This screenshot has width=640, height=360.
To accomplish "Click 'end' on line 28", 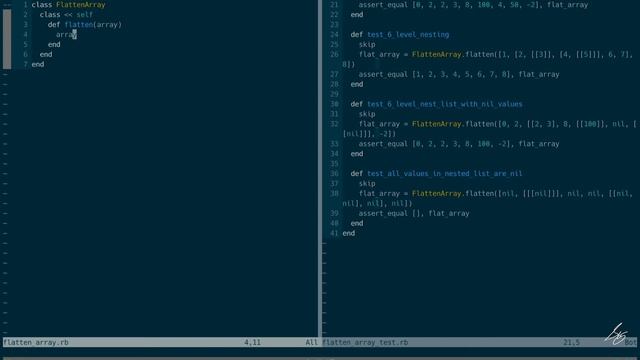I will click(x=357, y=84).
